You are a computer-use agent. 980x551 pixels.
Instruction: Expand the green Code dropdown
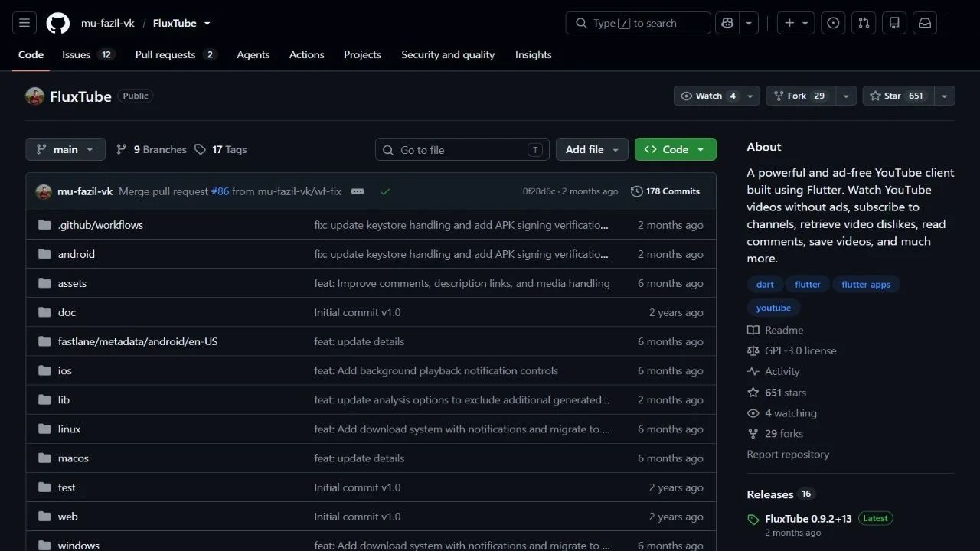(x=675, y=149)
